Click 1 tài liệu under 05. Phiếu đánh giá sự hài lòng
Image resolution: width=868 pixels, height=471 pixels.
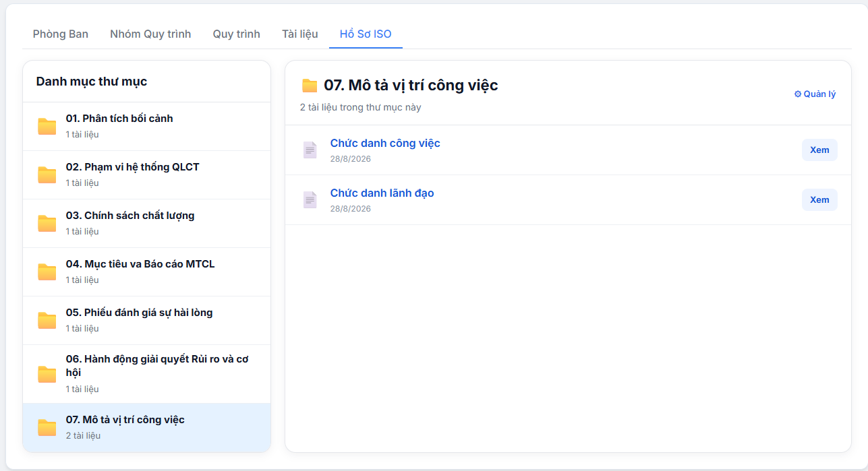tap(82, 329)
